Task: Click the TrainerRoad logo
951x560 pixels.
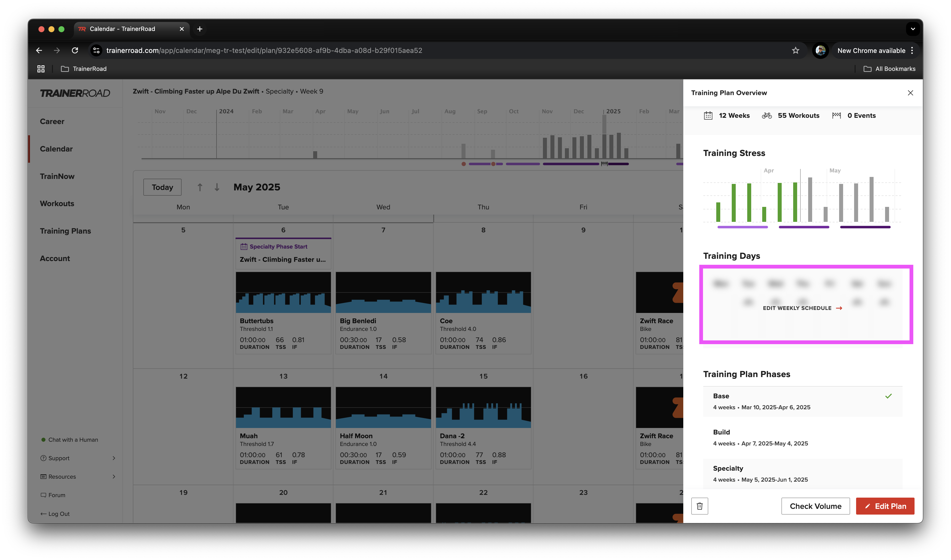Action: pyautogui.click(x=75, y=93)
